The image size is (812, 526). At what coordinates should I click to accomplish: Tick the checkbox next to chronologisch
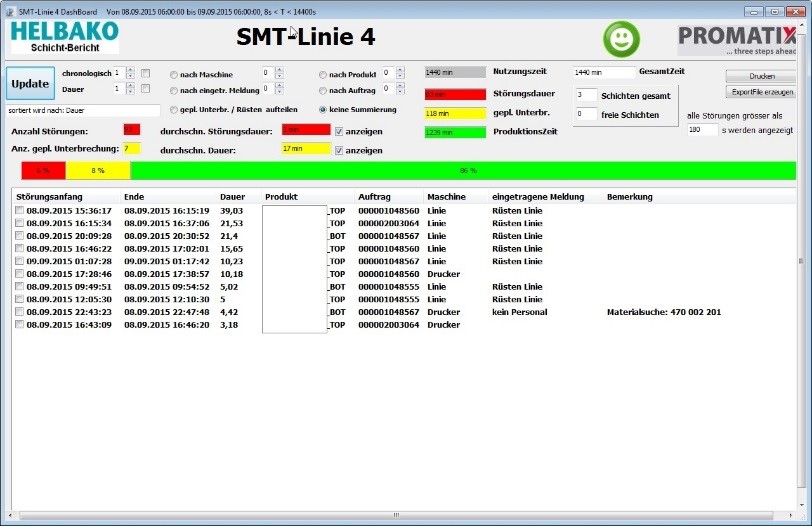click(146, 73)
